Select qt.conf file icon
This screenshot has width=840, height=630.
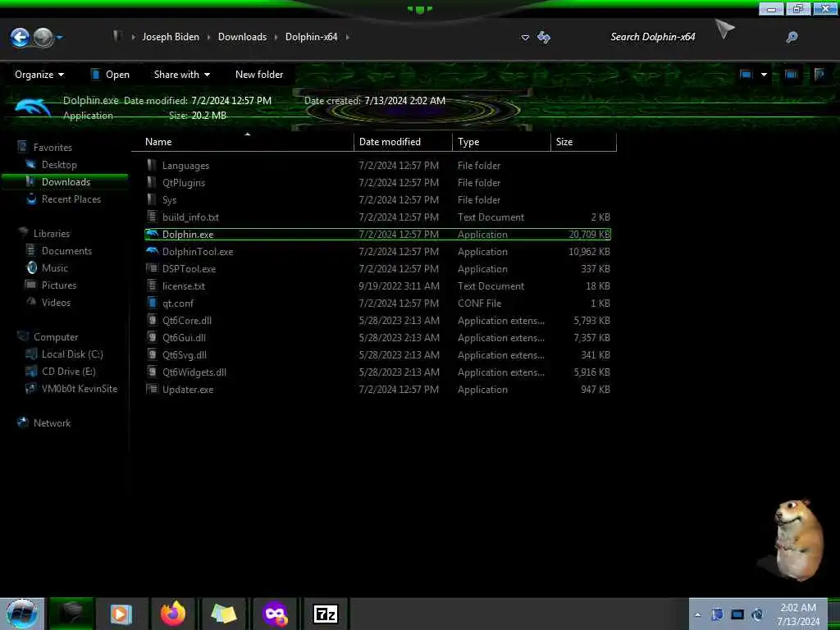[152, 303]
